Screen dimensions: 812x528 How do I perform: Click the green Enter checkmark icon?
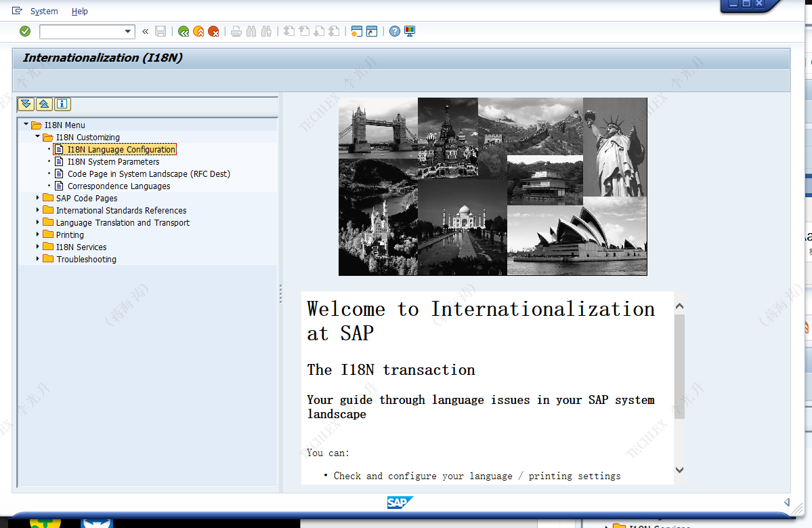pyautogui.click(x=25, y=32)
